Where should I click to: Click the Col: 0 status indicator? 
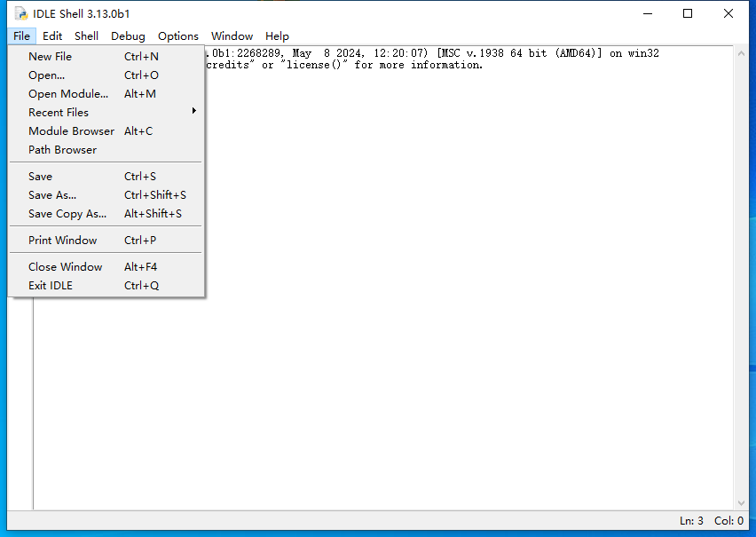tap(729, 521)
